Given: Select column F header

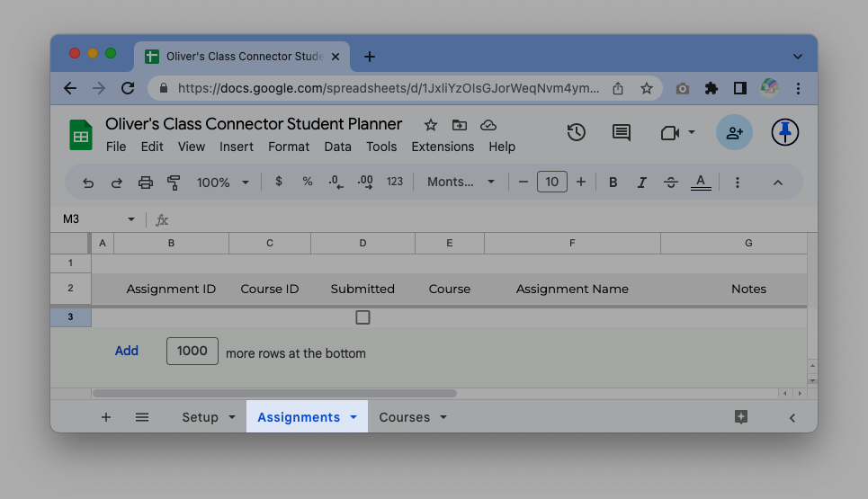Looking at the screenshot, I should click(x=572, y=244).
